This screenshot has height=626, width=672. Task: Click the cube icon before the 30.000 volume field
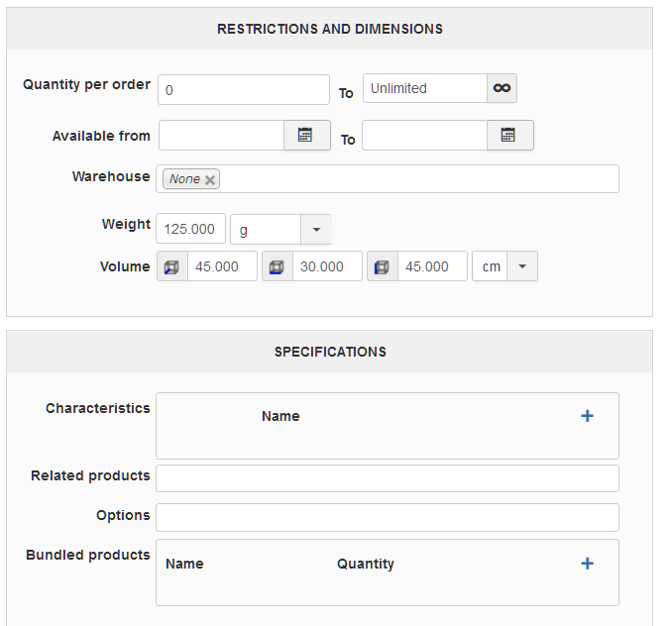(x=277, y=266)
